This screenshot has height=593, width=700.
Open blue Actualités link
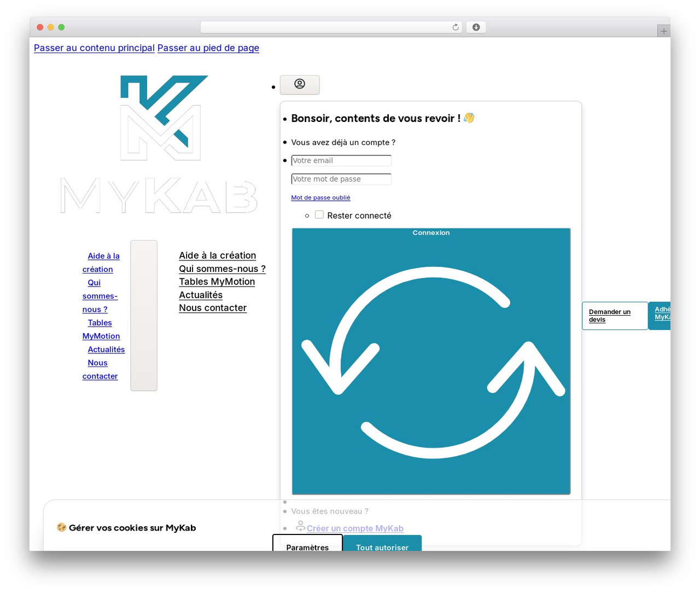coord(106,350)
